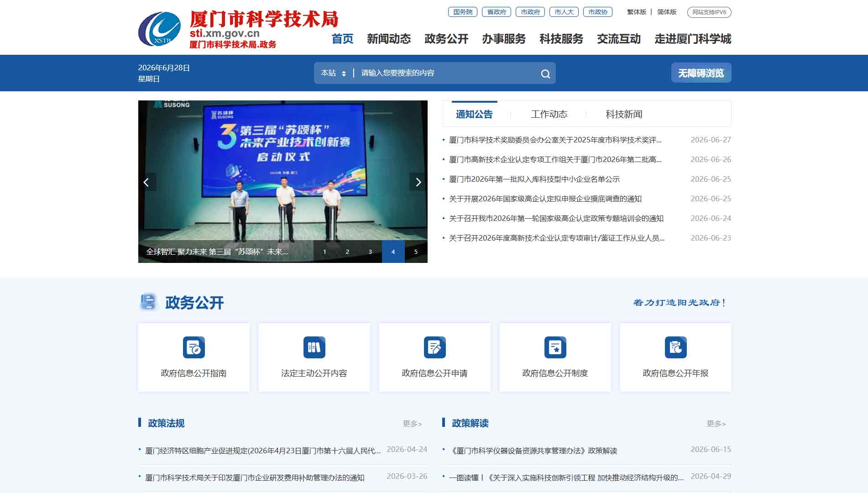This screenshot has width=868, height=493.
Task: Go to previous carousel slide arrow
Action: click(x=146, y=182)
